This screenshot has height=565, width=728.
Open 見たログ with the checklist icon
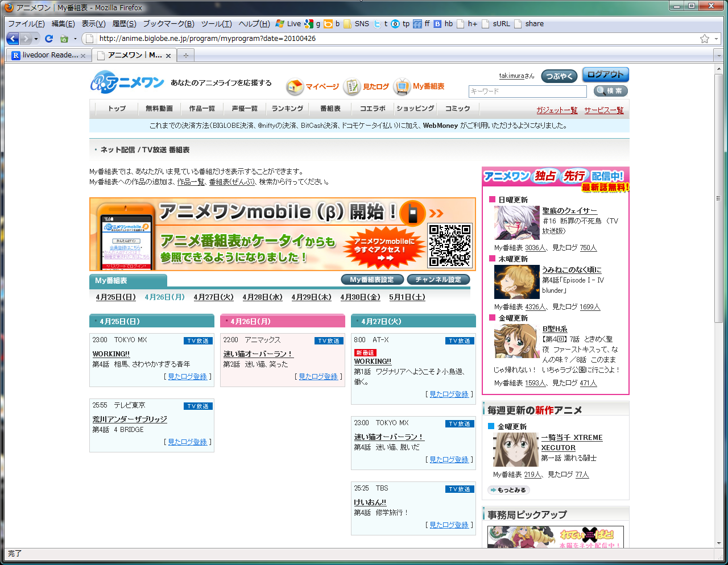point(366,86)
